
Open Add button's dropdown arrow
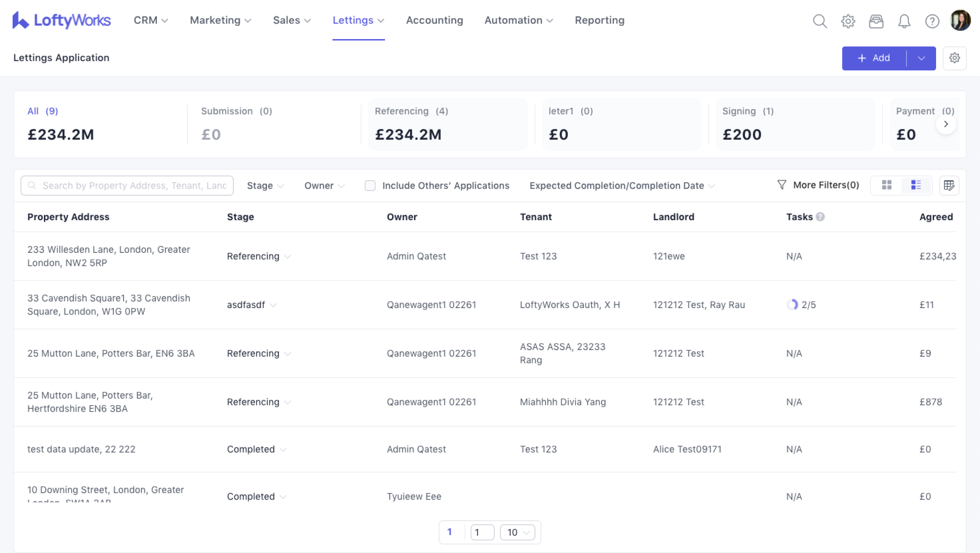pos(921,58)
